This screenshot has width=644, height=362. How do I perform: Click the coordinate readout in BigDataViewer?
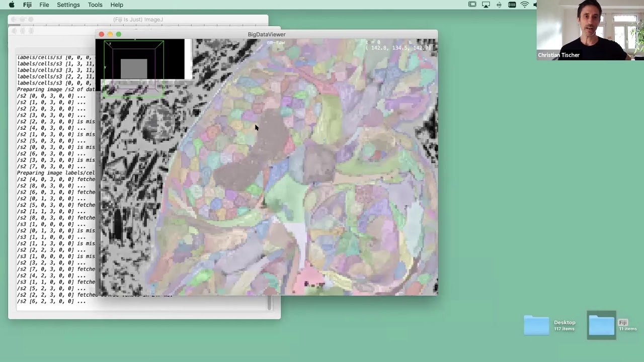pos(399,48)
